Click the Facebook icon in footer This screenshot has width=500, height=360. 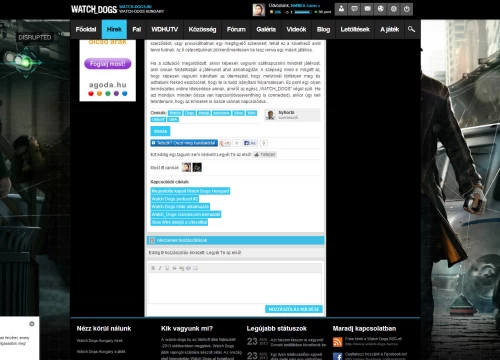[337, 356]
